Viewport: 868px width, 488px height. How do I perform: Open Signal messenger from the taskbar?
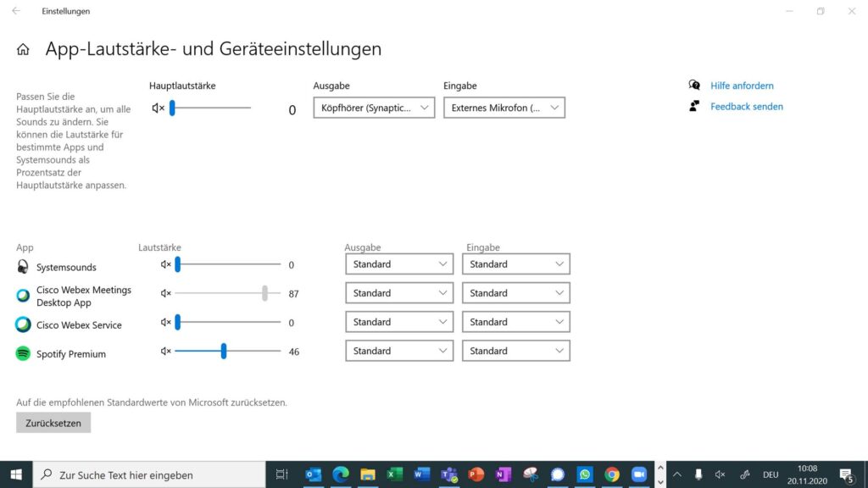[x=558, y=474]
